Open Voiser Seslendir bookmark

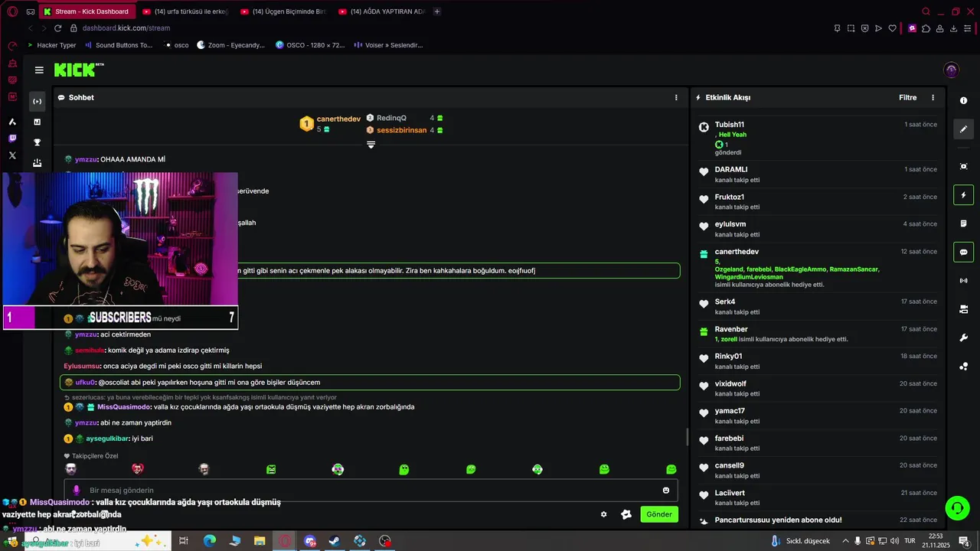(388, 45)
